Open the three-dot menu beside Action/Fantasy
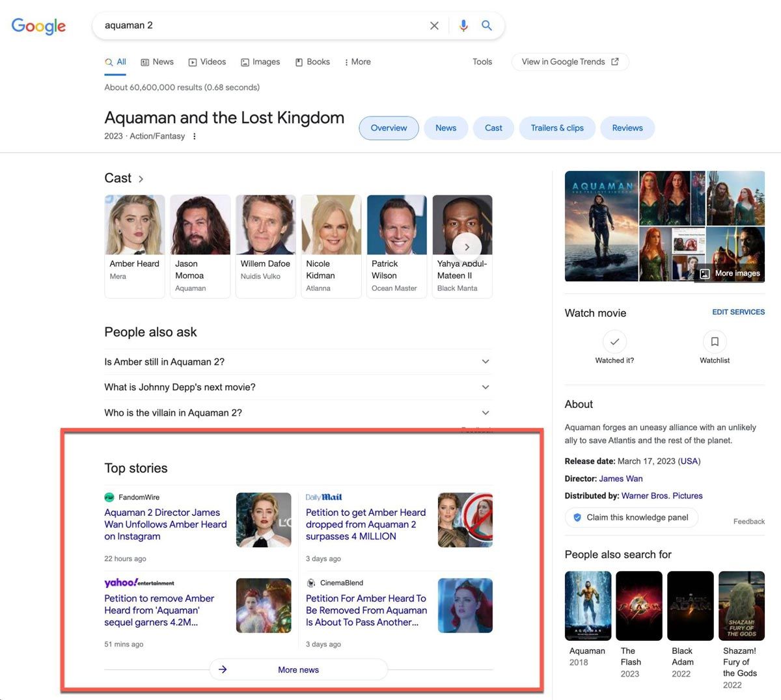Screen dimensions: 781x700 pos(194,136)
